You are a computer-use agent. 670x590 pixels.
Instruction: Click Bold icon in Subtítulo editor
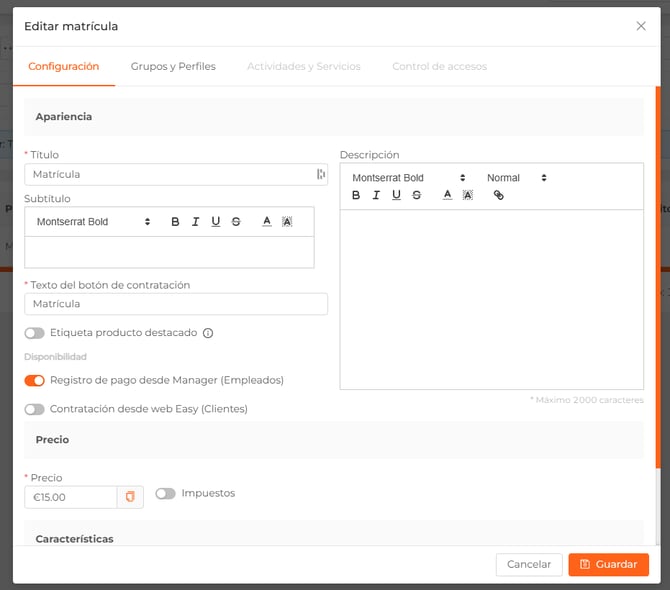(x=175, y=222)
